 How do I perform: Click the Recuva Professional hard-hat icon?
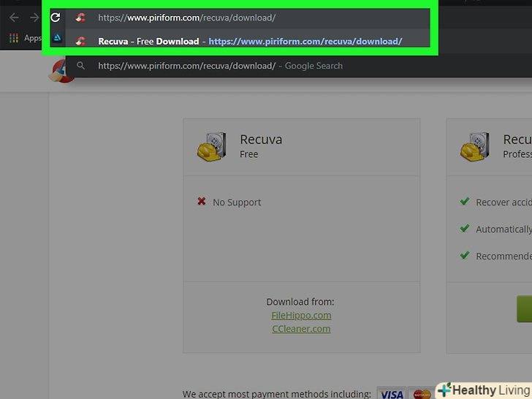click(475, 147)
